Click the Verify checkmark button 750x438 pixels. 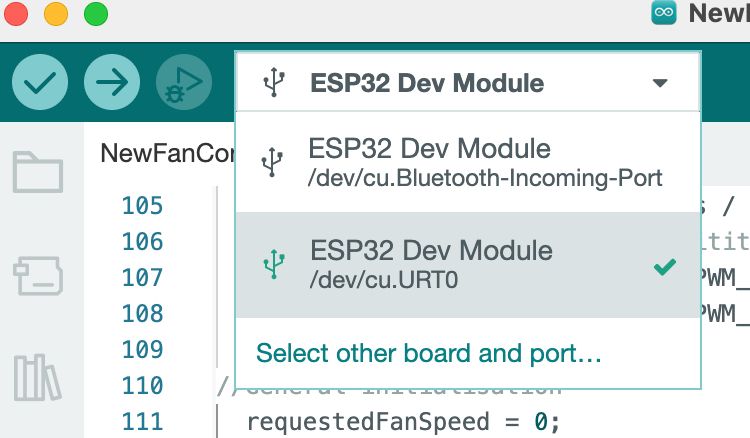click(x=40, y=82)
